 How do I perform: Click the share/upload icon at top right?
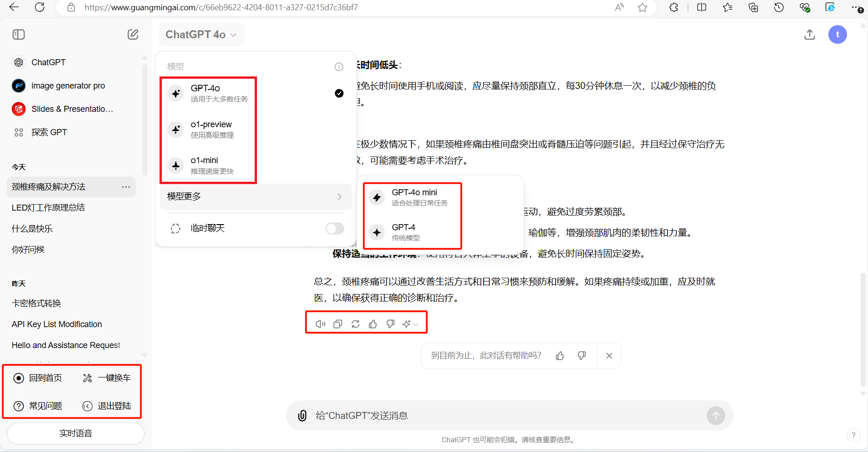[810, 34]
